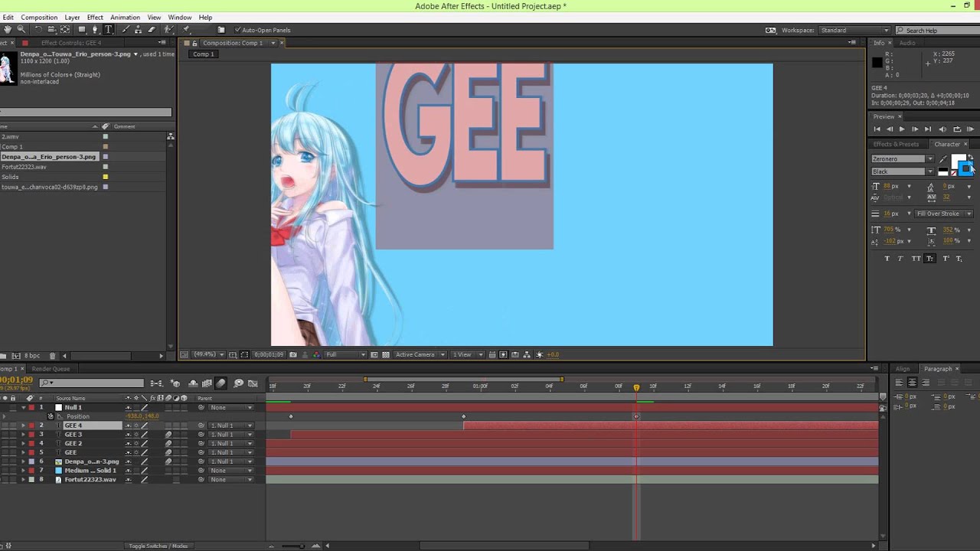
Task: Toggle motion blur switch on GEE 3 layer
Action: [168, 435]
